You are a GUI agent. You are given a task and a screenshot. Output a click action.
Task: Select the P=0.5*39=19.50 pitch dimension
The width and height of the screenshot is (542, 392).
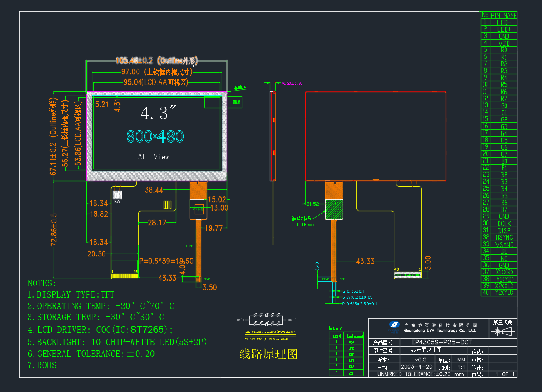point(166,261)
